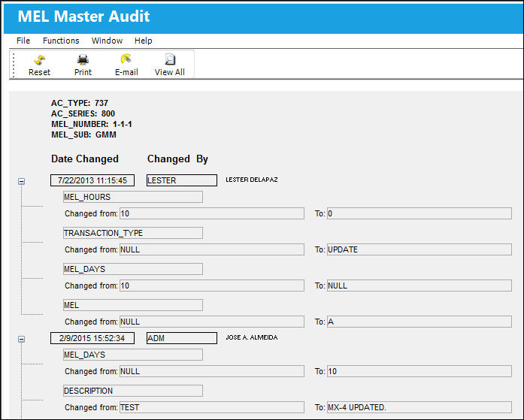Select the 7/22/2013 11:15:45 date field

pyautogui.click(x=92, y=180)
